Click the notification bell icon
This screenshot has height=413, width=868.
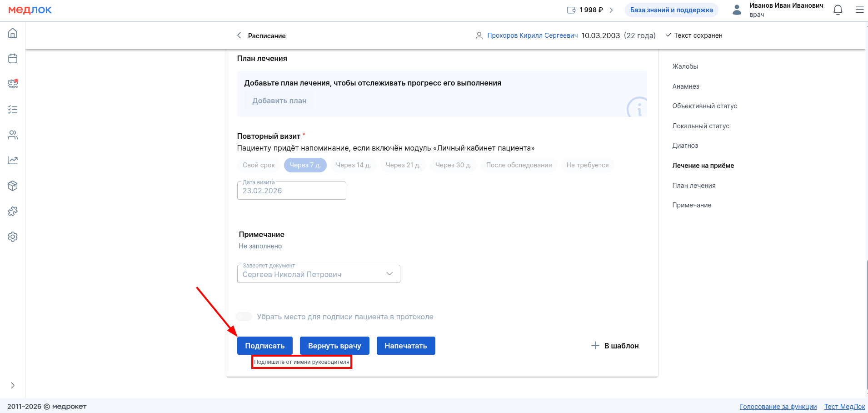pos(838,10)
